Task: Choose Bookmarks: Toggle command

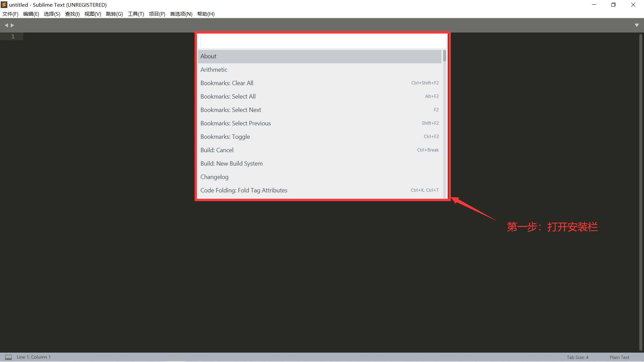Action: [x=320, y=137]
